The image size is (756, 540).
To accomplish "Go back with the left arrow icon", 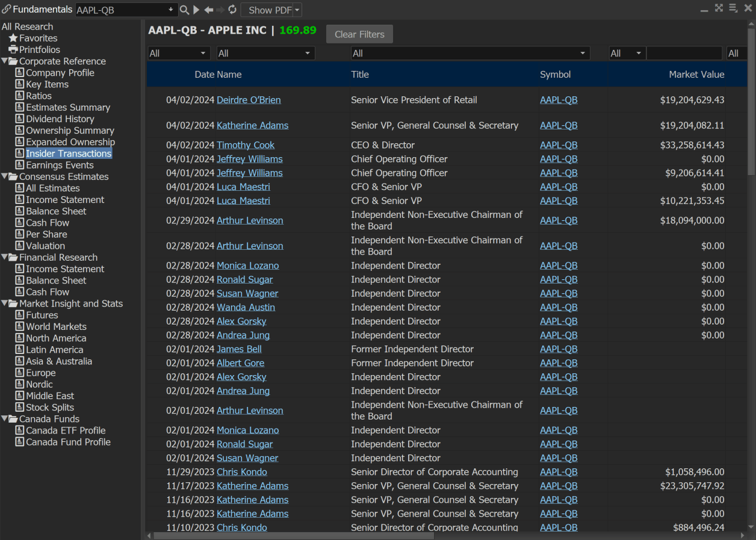I will click(209, 10).
